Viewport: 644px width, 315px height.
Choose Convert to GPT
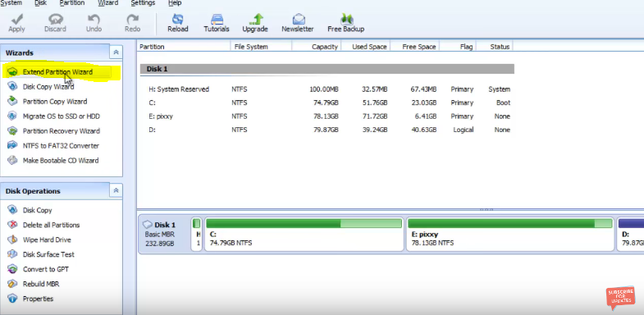tap(46, 269)
